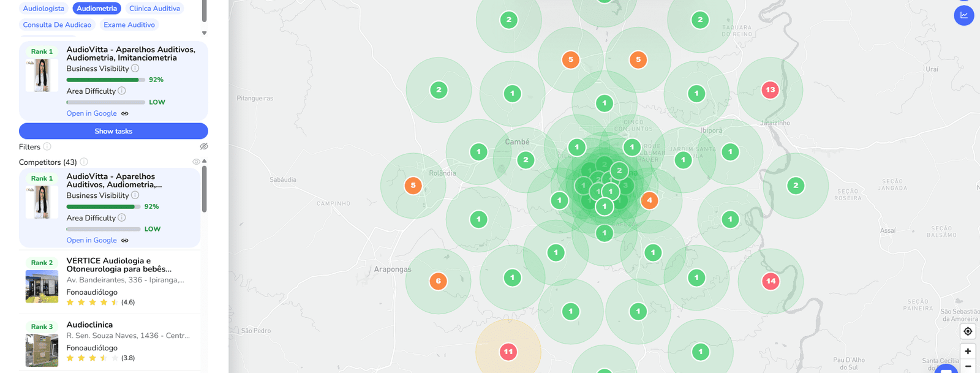
Task: Select the Audiometria keyword chip
Action: coord(97,9)
